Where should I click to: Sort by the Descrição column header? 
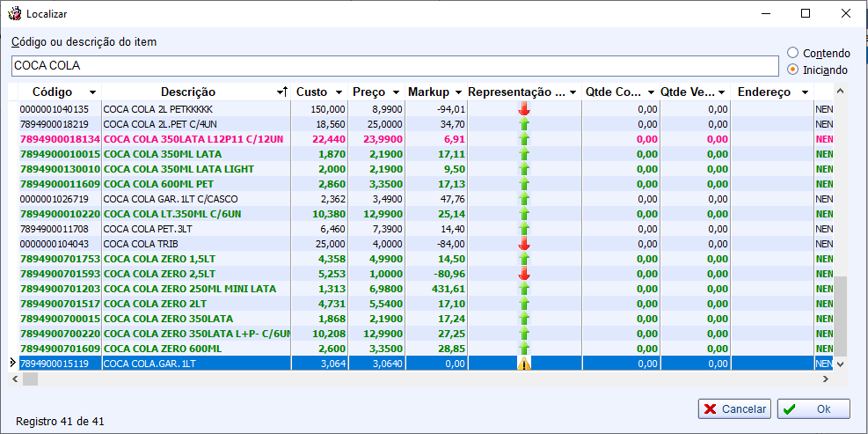click(188, 92)
